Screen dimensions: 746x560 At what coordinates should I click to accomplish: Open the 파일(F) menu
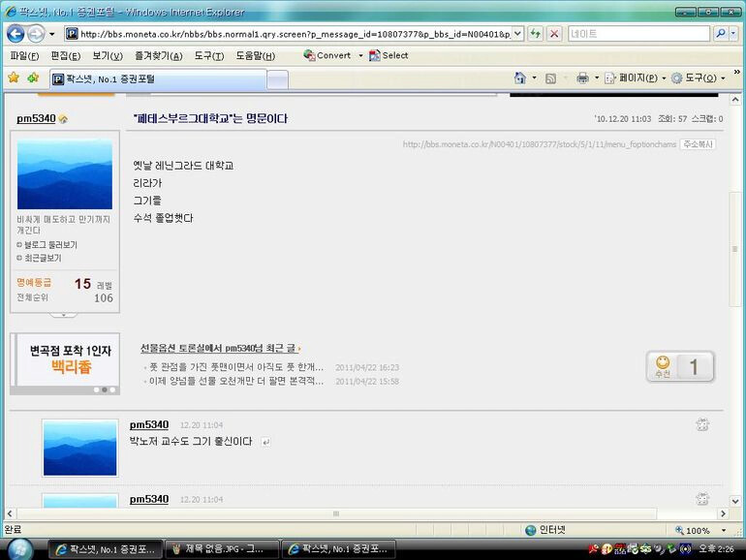pos(24,55)
